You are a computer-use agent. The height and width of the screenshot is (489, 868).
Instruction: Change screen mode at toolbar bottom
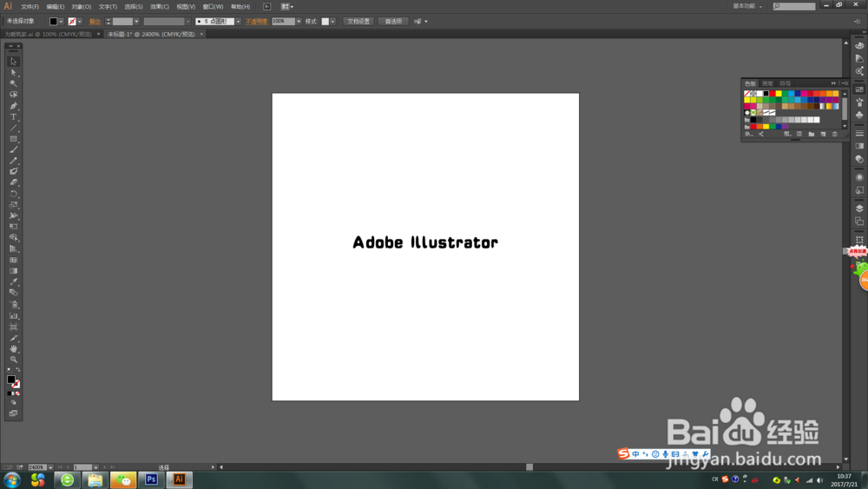[13, 413]
